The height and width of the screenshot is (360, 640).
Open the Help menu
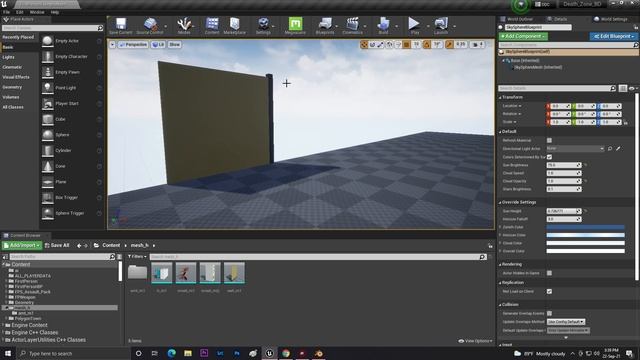(55, 12)
